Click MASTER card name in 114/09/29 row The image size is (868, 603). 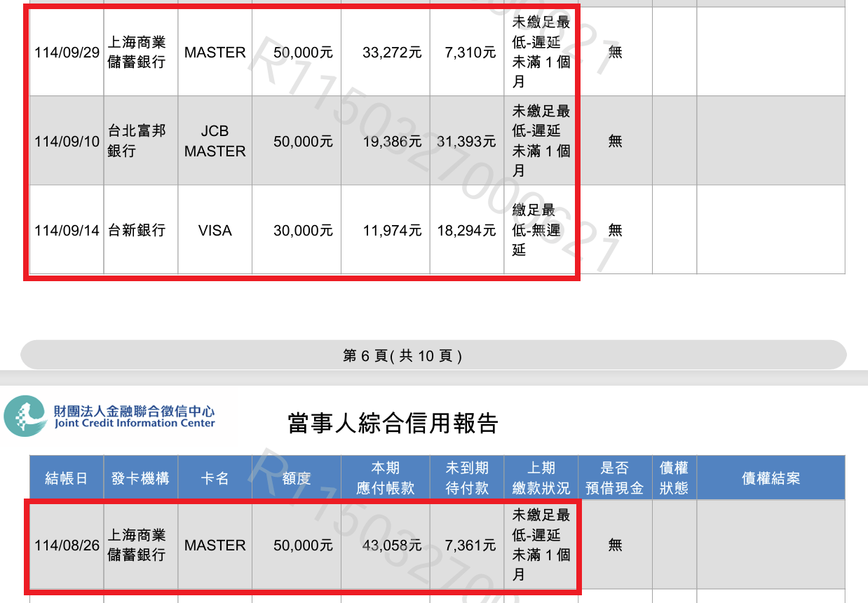point(215,53)
